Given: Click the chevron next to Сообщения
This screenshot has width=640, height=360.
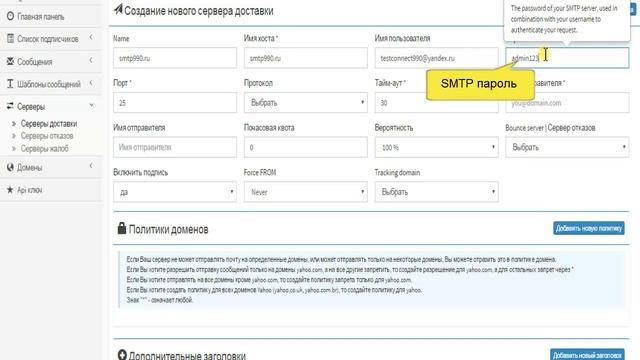Looking at the screenshot, I should [91, 60].
